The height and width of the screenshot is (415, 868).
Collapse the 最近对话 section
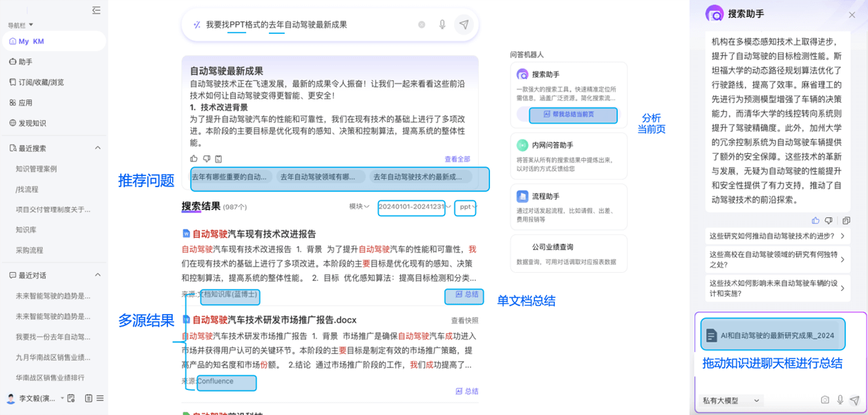[97, 275]
